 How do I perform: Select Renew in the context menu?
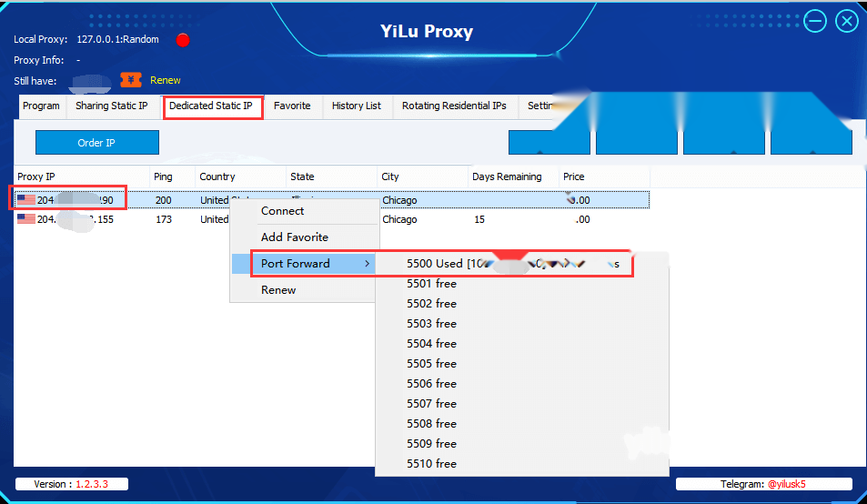pyautogui.click(x=278, y=290)
